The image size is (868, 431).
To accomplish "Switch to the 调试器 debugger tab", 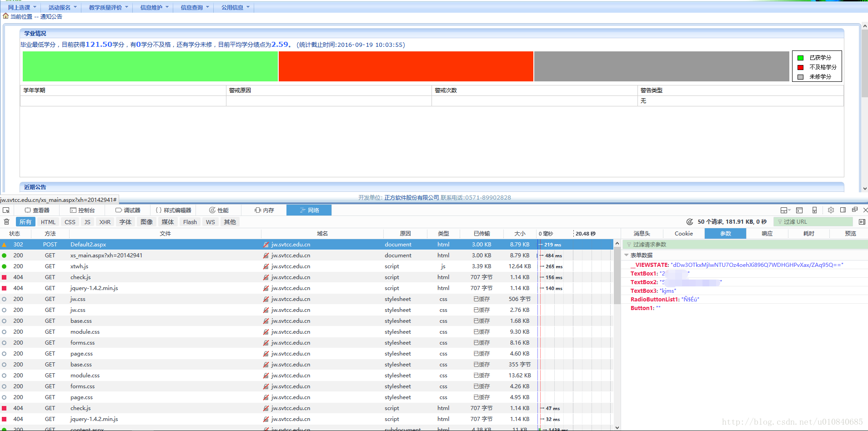I will pyautogui.click(x=128, y=210).
